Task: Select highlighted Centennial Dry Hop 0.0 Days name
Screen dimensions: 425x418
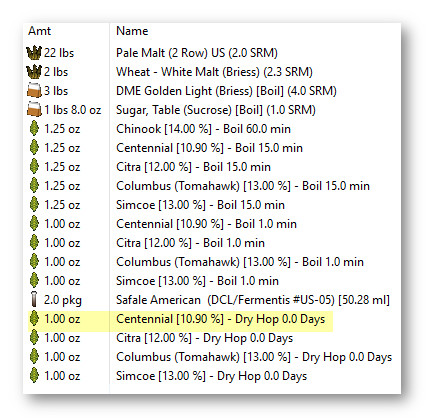Action: click(221, 319)
